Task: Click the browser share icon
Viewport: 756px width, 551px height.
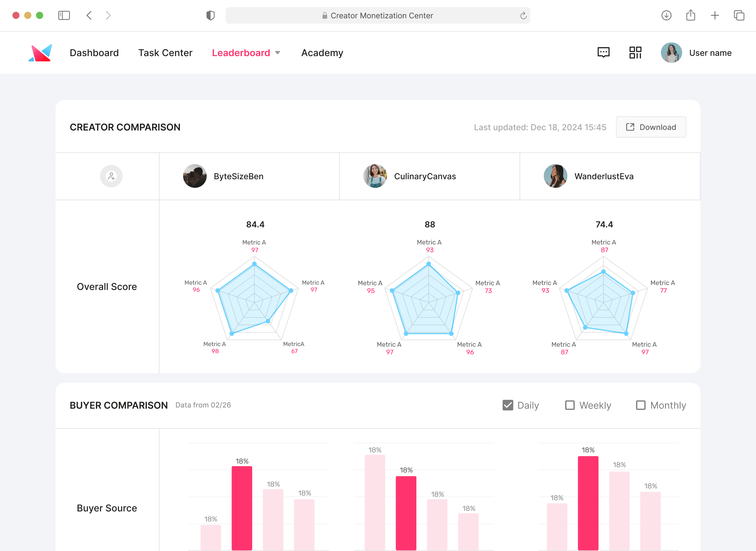Action: (691, 15)
